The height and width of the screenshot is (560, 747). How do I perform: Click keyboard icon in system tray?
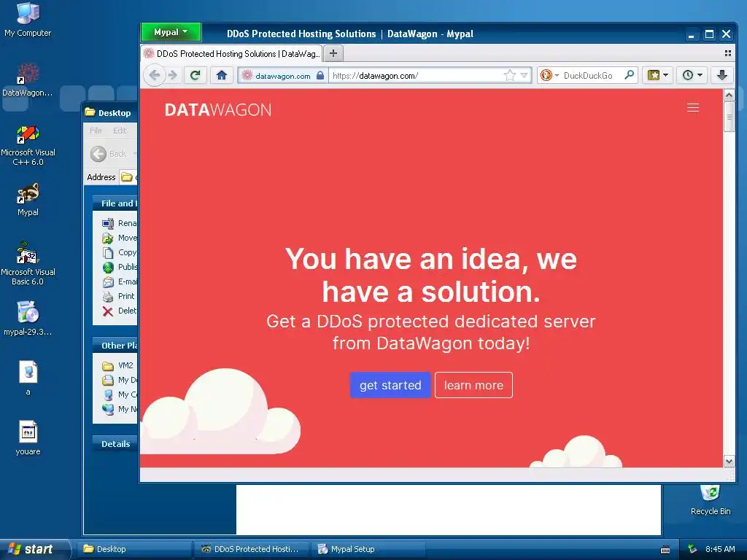click(665, 550)
